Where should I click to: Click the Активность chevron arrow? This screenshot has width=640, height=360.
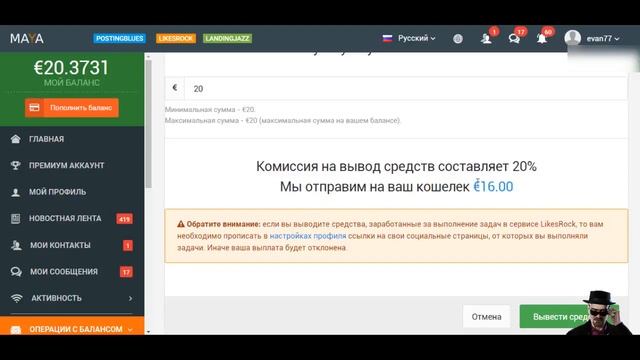130,298
